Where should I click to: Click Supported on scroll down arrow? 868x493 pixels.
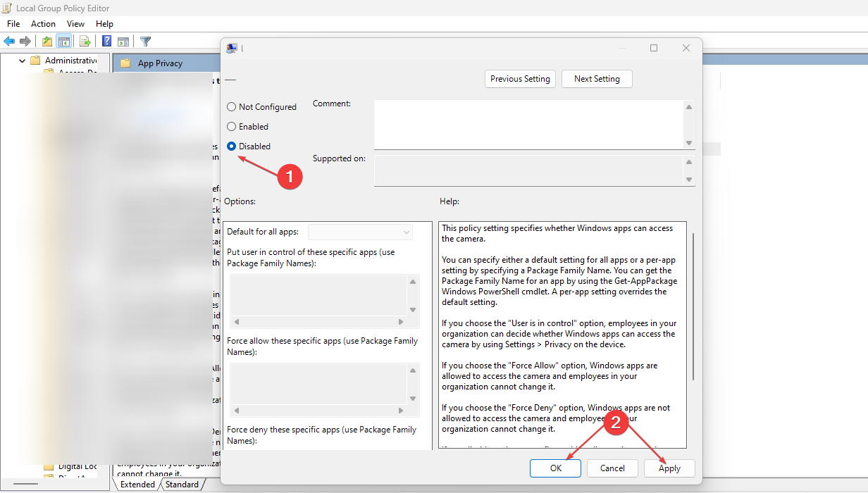(689, 180)
